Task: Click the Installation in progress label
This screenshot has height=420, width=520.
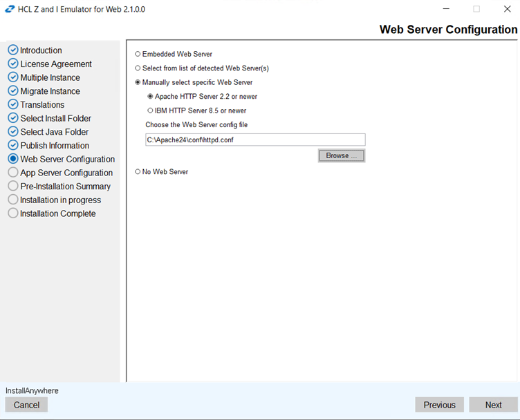Action: 60,200
